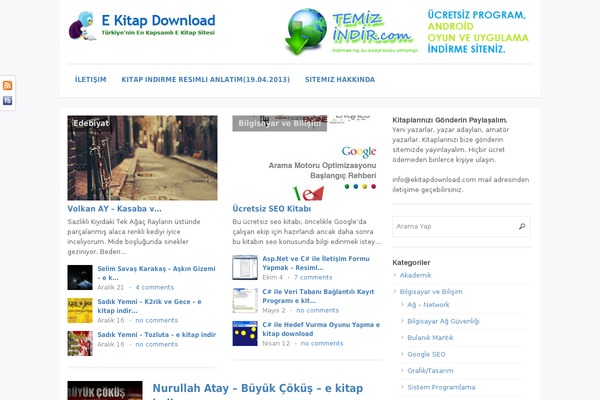
Task: Click the Asp.Net iletişim formu thumbnail
Action: 245,267
